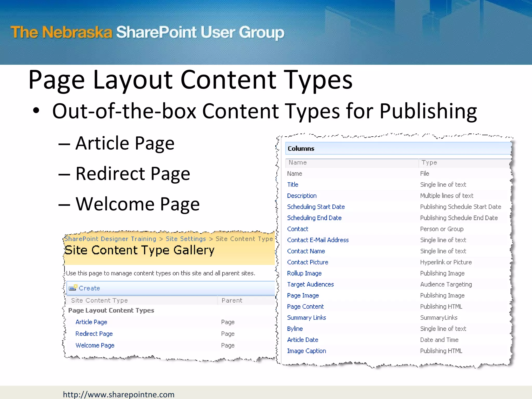
Task: Open the Article Page content type
Action: point(91,322)
